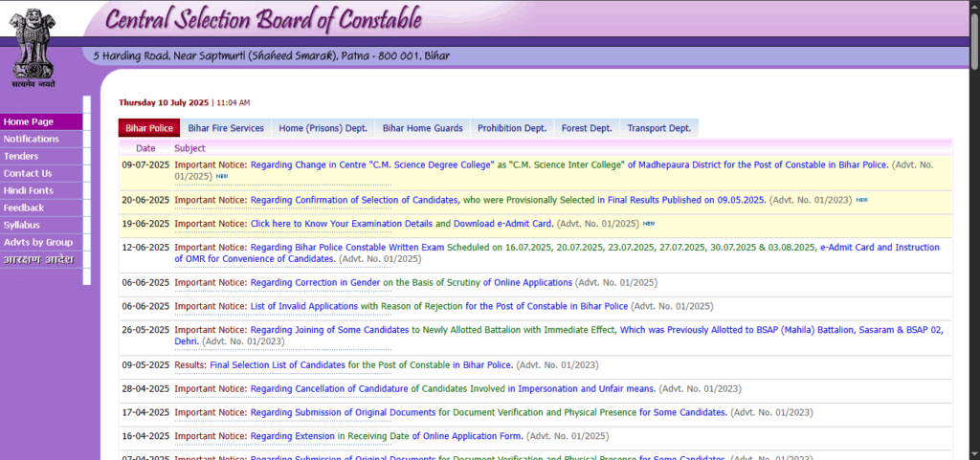980x460 pixels.
Task: Switch to Forest Dept. tab
Action: click(587, 128)
